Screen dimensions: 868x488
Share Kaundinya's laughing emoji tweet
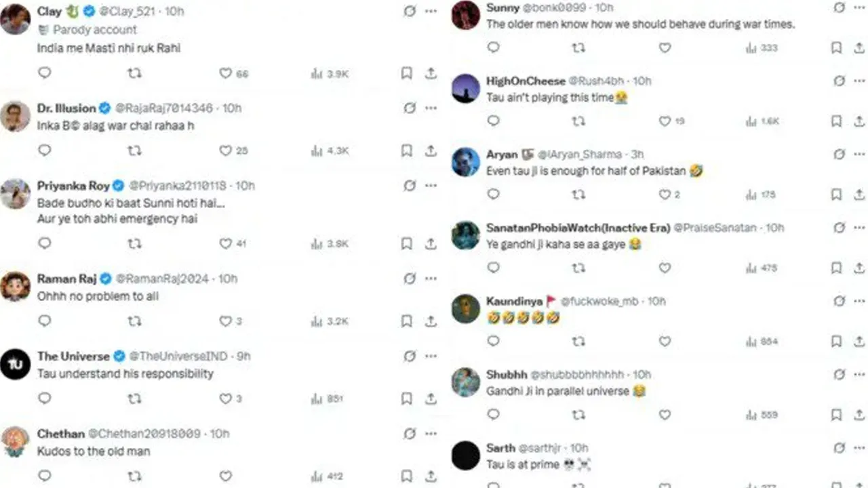tap(859, 342)
